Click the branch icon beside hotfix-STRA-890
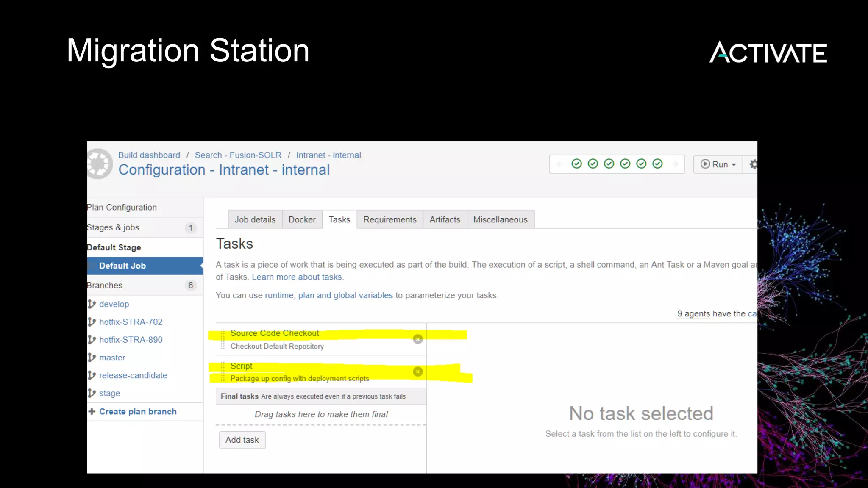Screen dimensions: 868x488 (x=92, y=340)
